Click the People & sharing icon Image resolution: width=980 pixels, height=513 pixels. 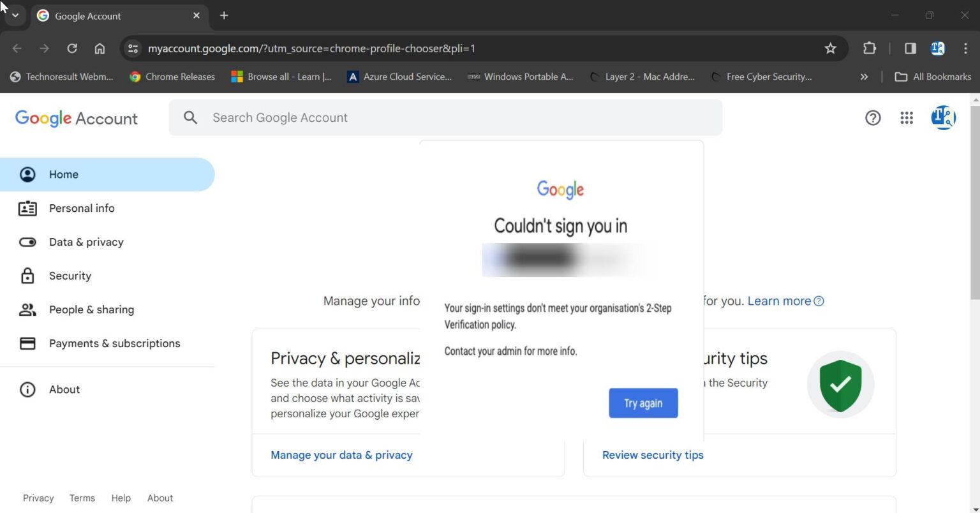(27, 309)
